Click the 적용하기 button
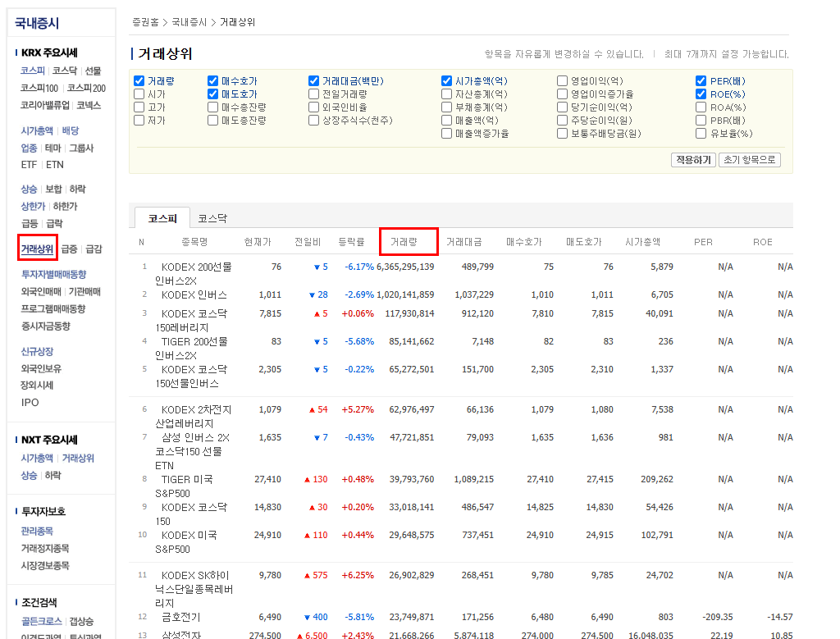Screen dimensions: 840x639 693,160
